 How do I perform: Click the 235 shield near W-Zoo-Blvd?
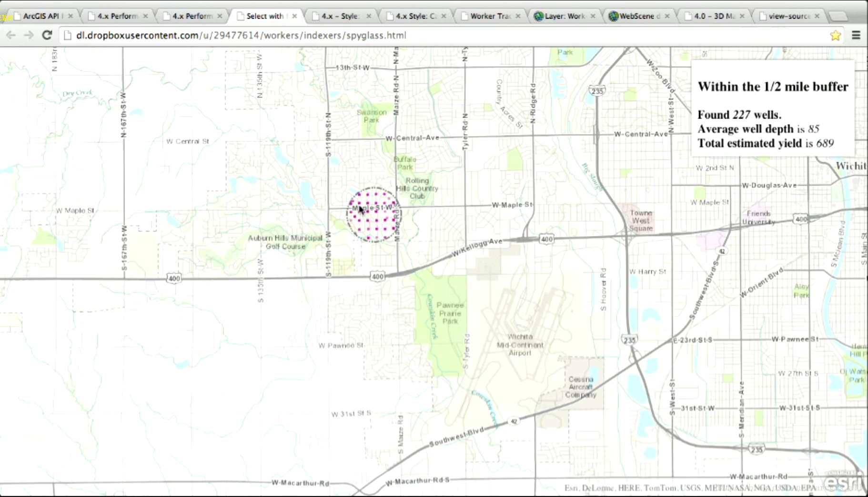(597, 90)
